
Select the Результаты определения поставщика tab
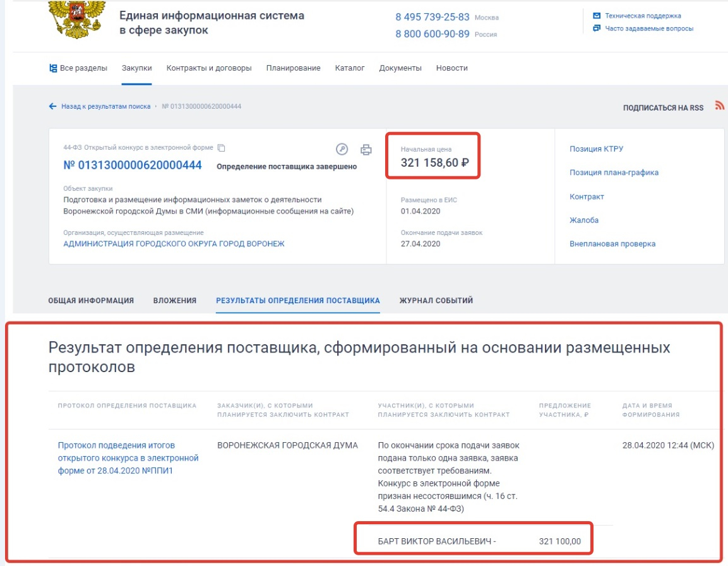tap(297, 301)
